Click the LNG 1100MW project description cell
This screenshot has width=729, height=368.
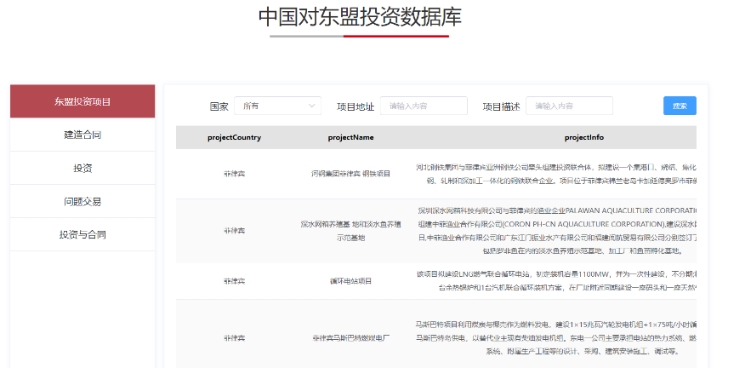(553, 281)
